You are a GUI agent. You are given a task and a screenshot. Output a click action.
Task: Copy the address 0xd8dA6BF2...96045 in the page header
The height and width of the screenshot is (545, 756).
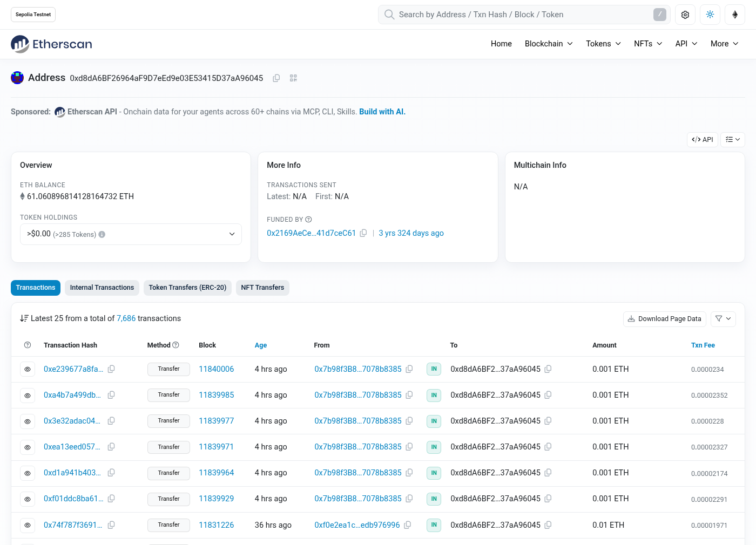click(x=276, y=78)
